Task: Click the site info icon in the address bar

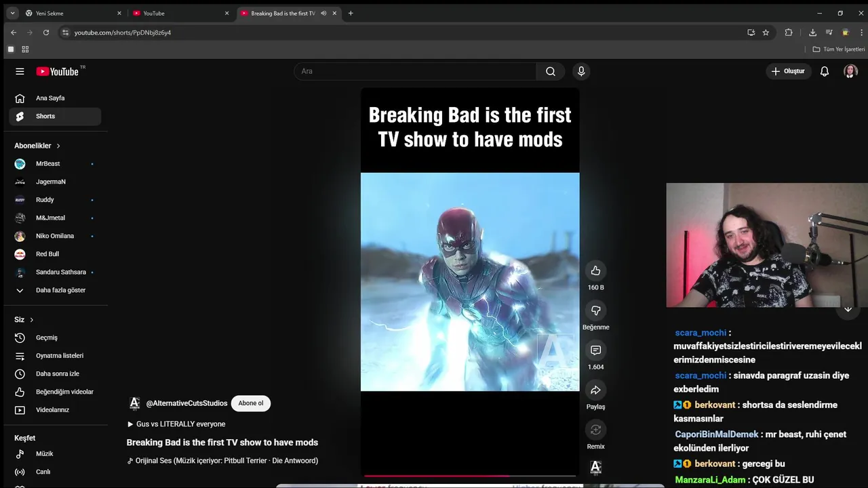Action: (65, 32)
